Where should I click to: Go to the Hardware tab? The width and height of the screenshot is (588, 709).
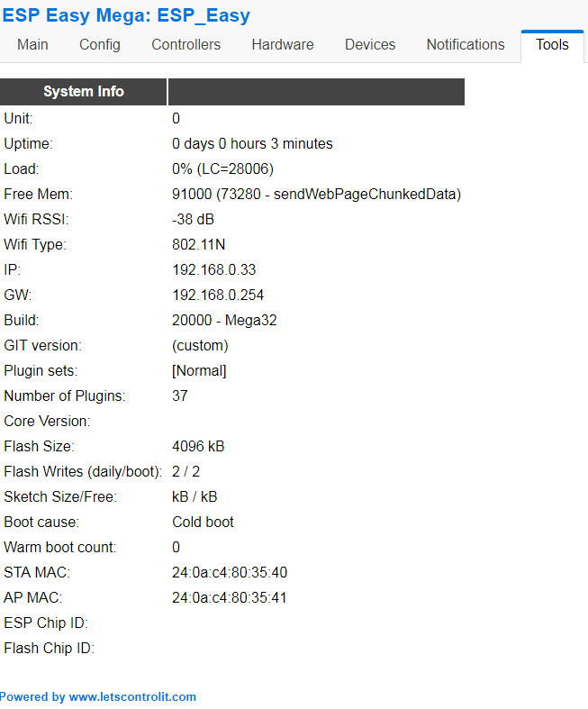[283, 45]
